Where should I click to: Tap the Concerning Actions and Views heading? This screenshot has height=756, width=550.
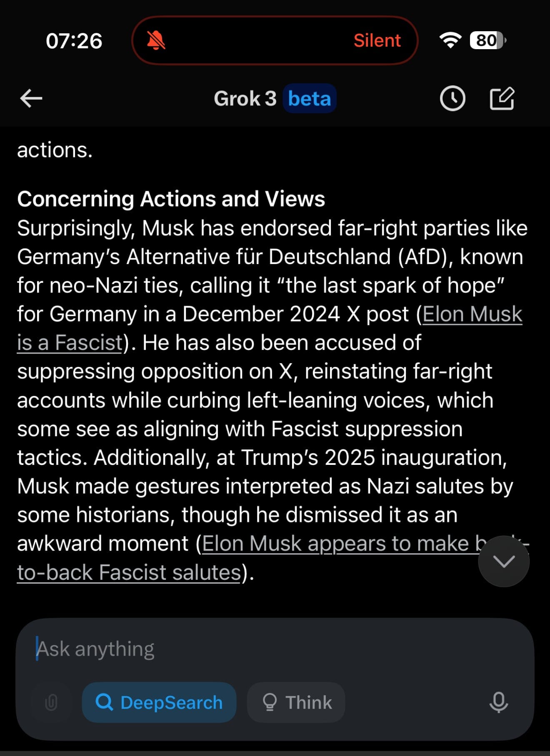tap(171, 199)
